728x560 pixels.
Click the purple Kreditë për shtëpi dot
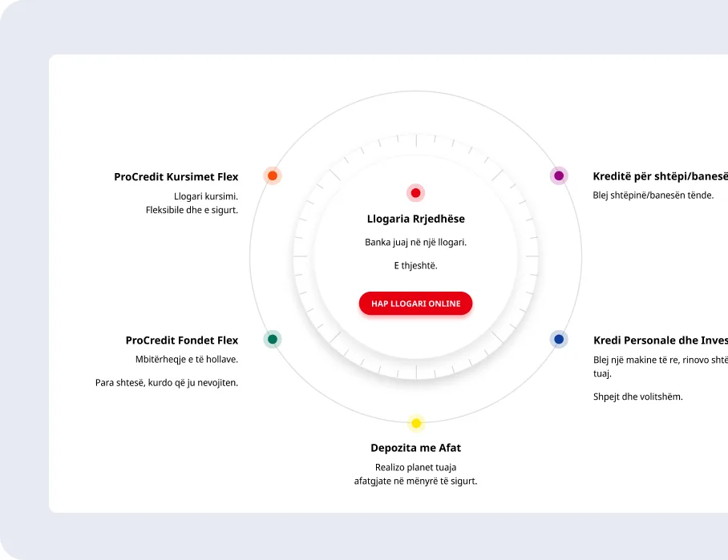click(559, 175)
